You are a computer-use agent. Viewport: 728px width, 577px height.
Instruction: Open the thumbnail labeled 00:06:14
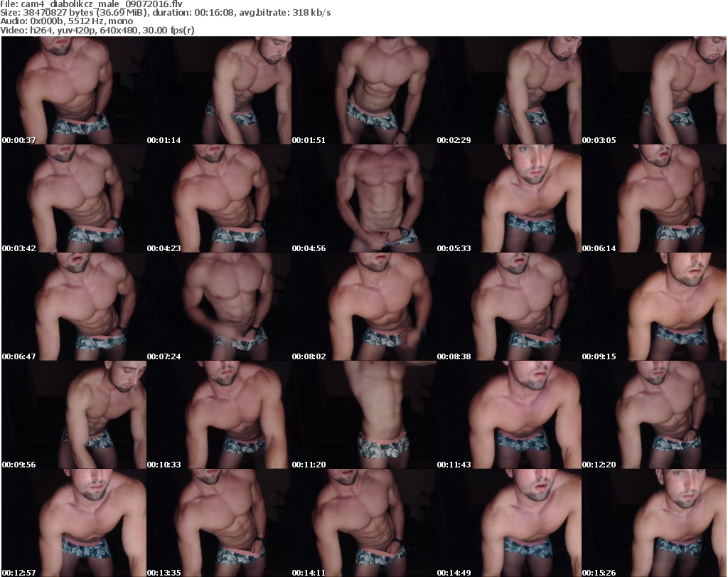654,198
